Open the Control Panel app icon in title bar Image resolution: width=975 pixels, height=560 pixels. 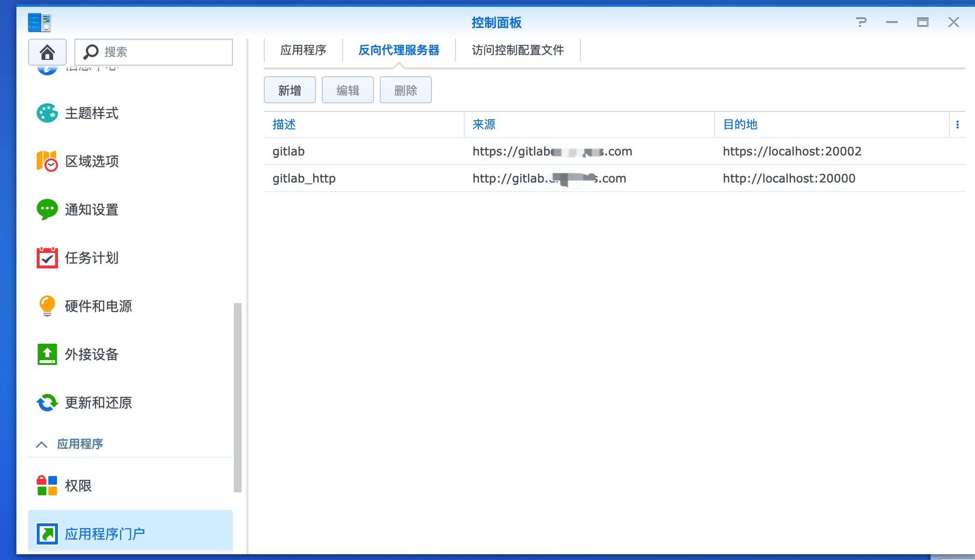pos(40,22)
